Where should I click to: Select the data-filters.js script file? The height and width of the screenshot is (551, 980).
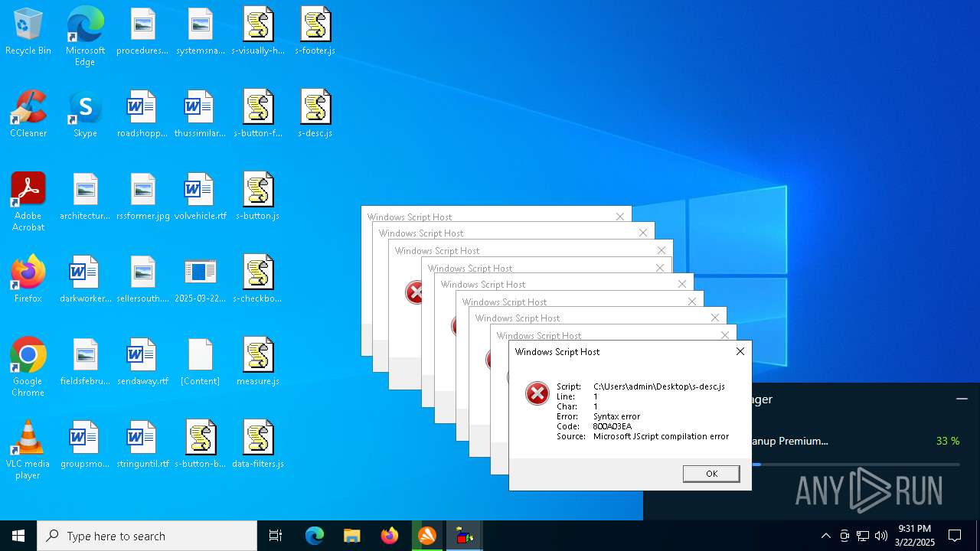258,445
